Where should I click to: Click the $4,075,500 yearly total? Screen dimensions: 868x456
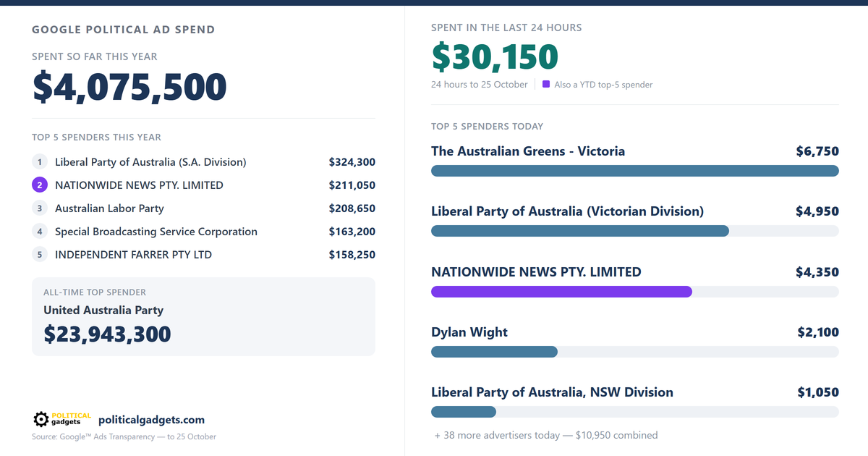pyautogui.click(x=130, y=88)
